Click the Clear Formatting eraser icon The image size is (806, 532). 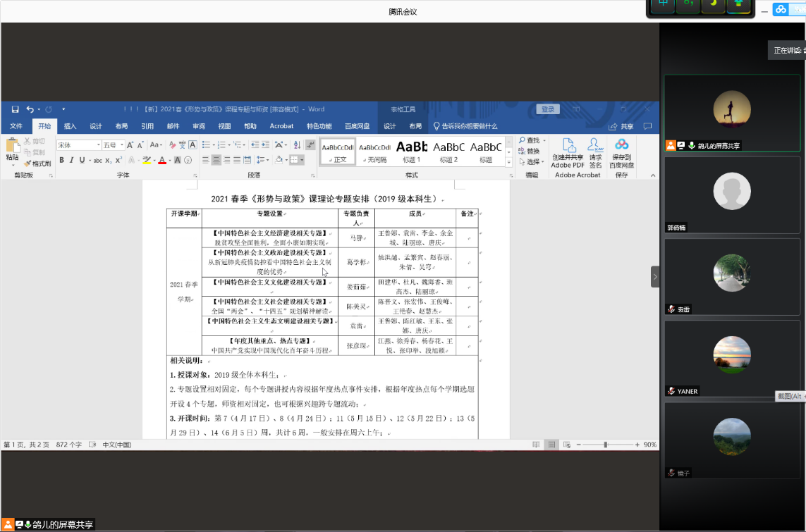[x=172, y=145]
